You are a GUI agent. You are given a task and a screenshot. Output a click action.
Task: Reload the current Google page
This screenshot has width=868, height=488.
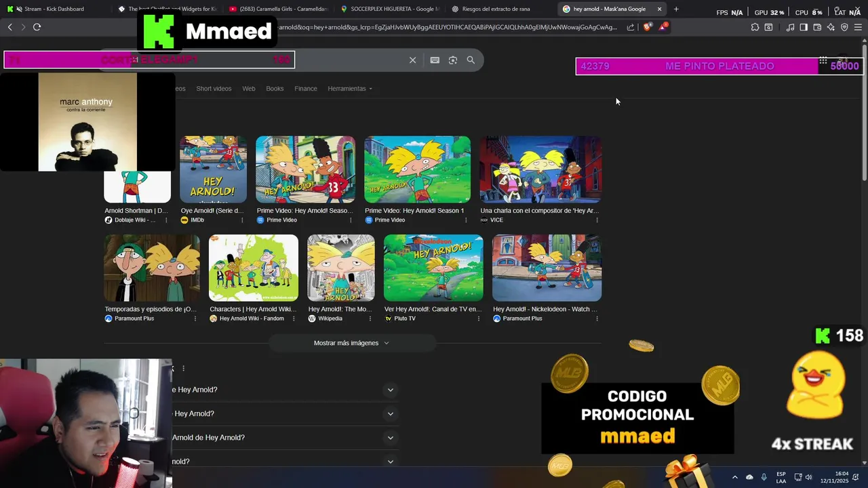37,27
